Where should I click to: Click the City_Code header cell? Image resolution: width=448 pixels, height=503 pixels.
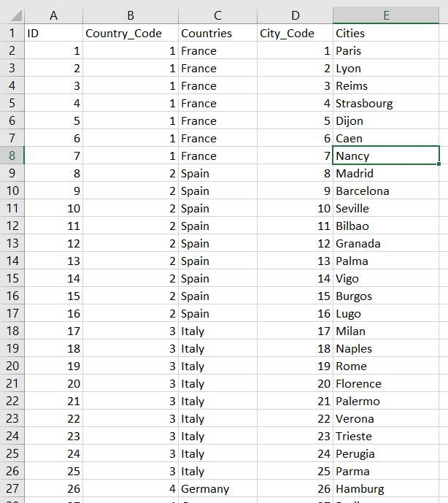click(295, 33)
